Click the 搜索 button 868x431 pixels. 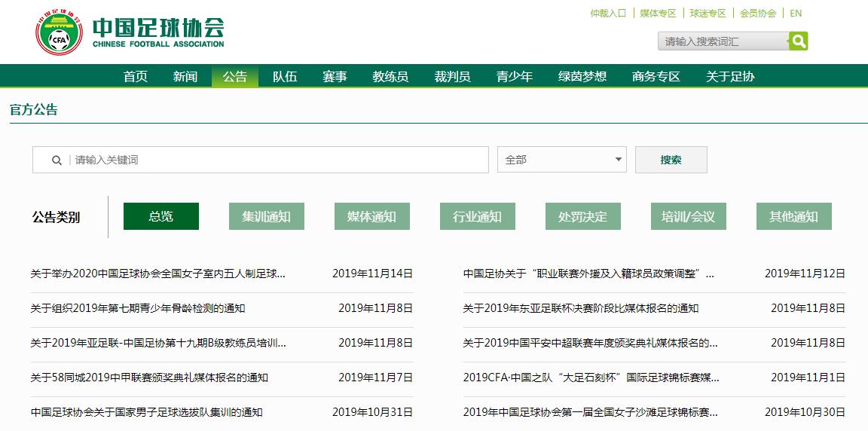(671, 159)
